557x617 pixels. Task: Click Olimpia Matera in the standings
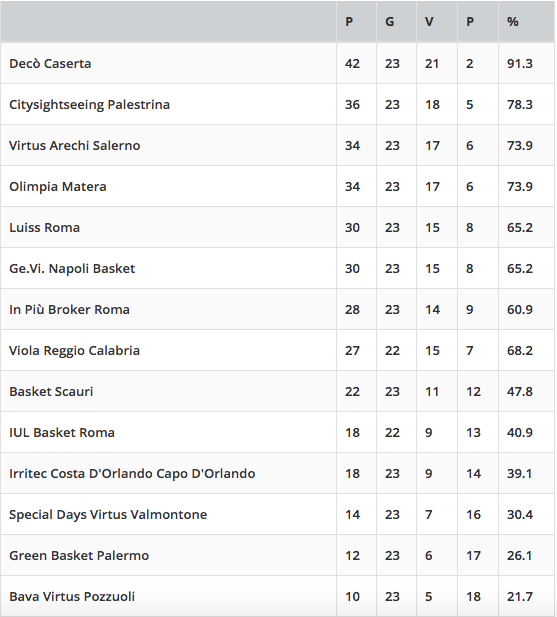tap(57, 187)
